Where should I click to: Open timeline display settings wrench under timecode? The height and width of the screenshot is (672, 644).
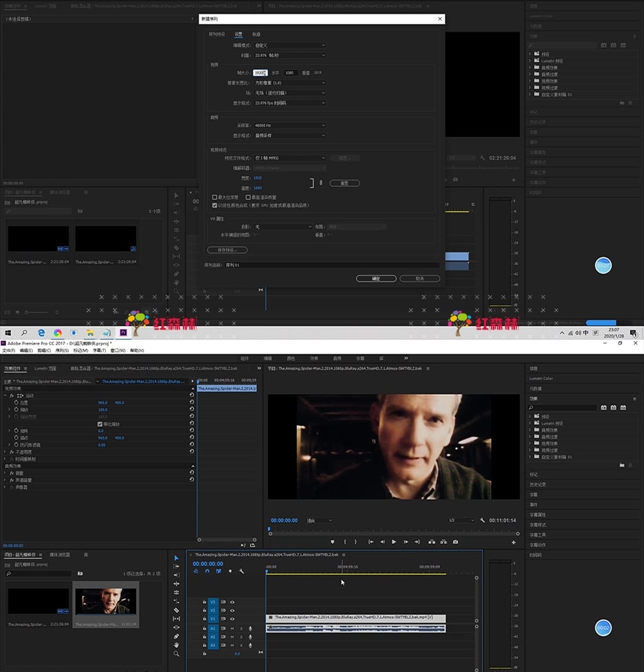[x=241, y=572]
